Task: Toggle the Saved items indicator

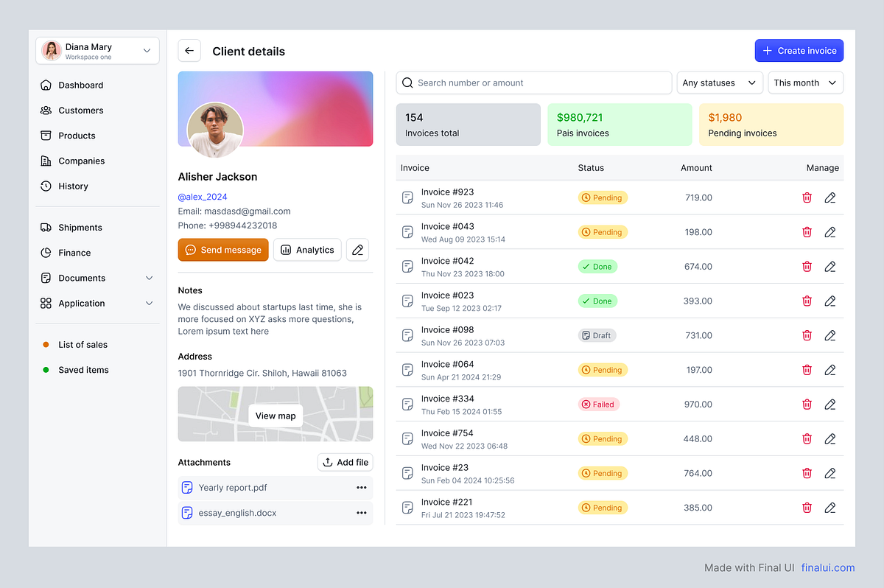Action: pyautogui.click(x=45, y=369)
